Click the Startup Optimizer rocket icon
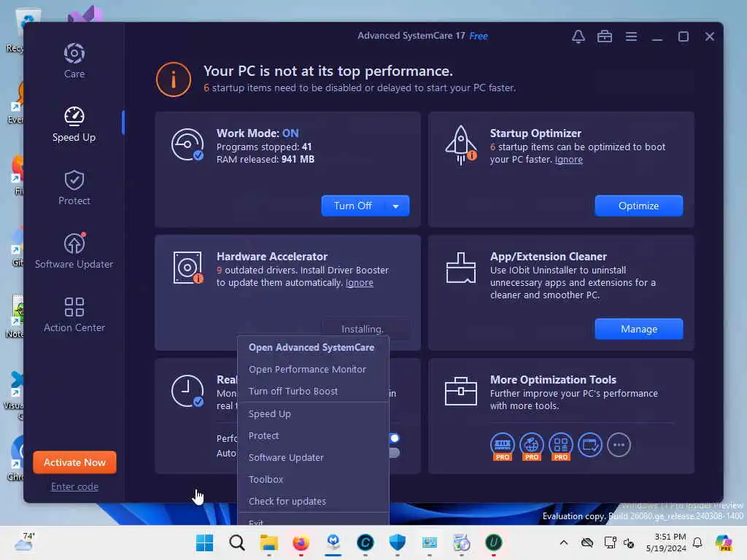The height and width of the screenshot is (560, 747). (461, 145)
